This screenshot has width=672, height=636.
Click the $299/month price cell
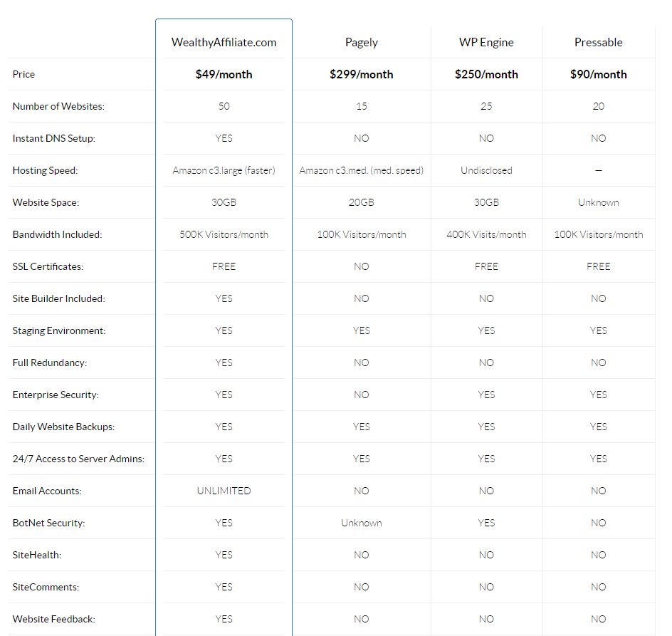click(x=362, y=74)
